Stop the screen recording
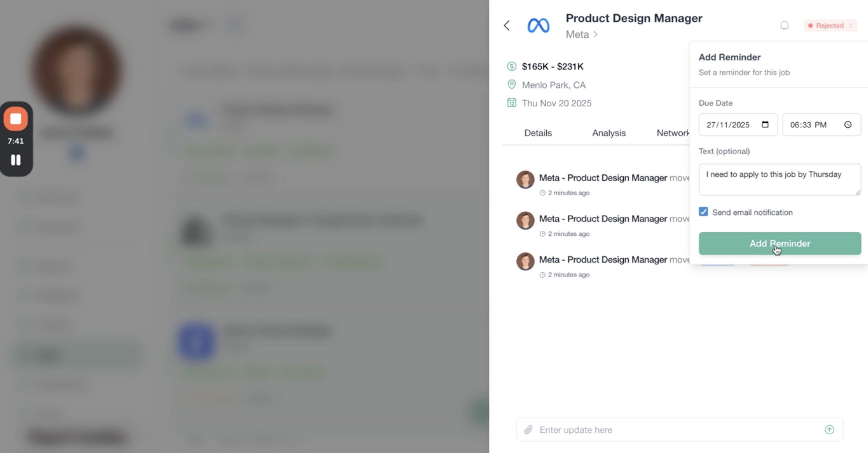This screenshot has height=453, width=868. click(x=15, y=119)
